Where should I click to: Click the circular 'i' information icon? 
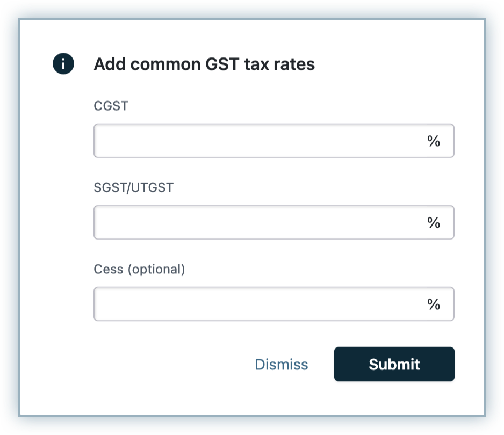[63, 64]
